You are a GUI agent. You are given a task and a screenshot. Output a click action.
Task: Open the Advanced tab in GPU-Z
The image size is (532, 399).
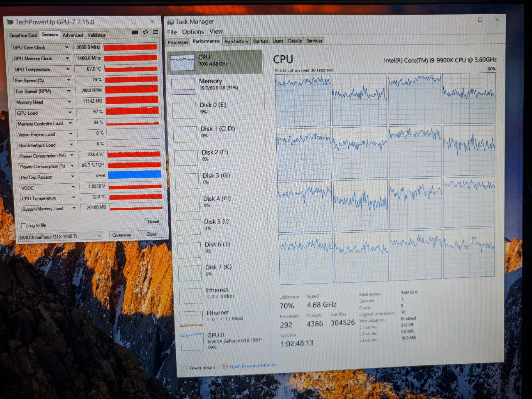tap(73, 35)
